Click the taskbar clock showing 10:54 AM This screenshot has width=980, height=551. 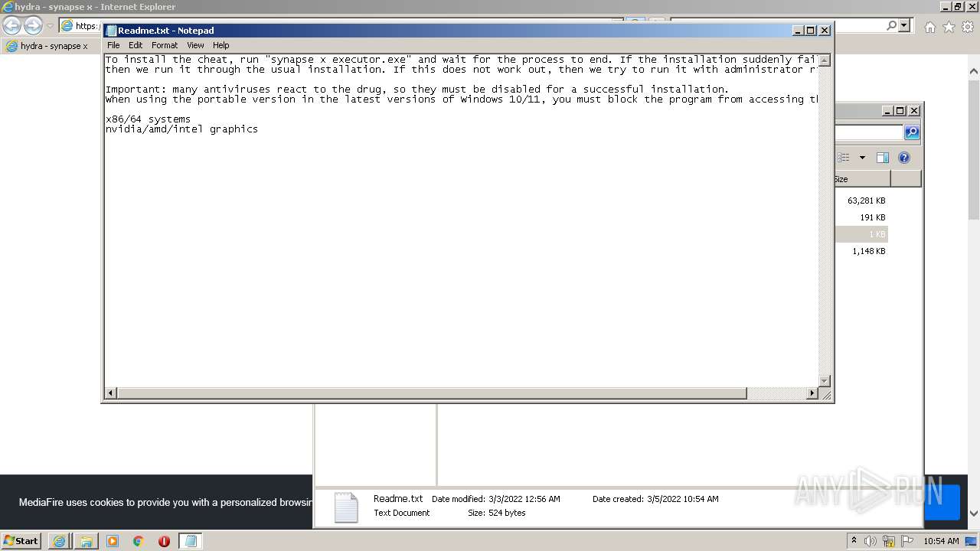(941, 541)
